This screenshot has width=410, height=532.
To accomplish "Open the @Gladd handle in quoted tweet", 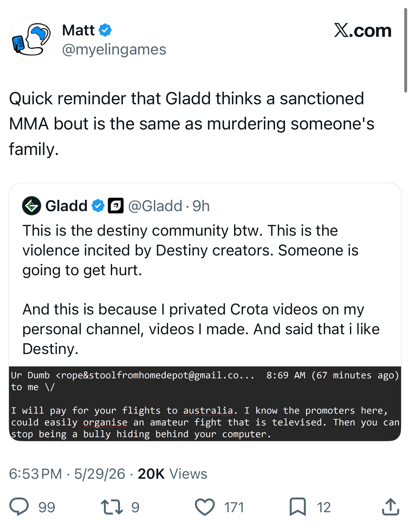I will pos(155,206).
